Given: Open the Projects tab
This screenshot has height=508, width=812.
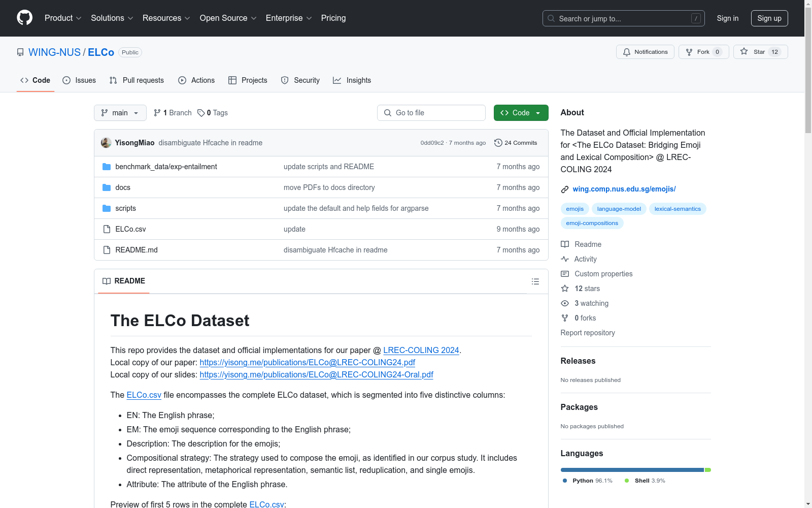Looking at the screenshot, I should pyautogui.click(x=248, y=80).
